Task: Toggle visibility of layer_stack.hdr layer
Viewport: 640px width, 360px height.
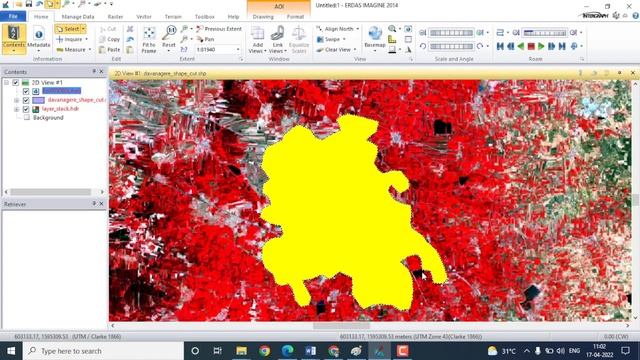Action: 26,109
